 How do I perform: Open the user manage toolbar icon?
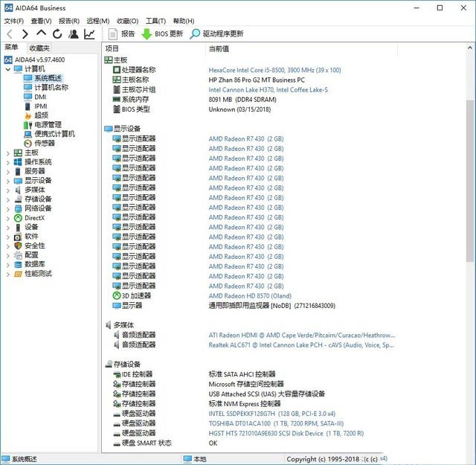point(73,34)
